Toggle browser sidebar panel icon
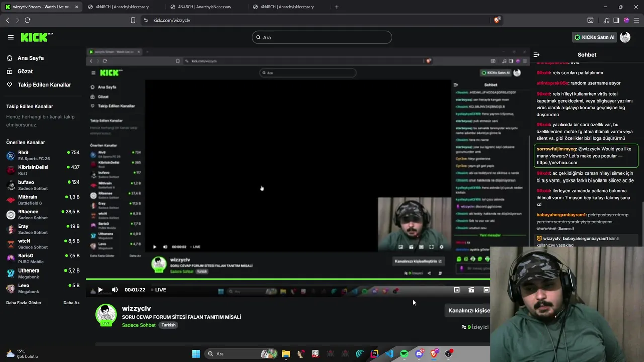The image size is (644, 362). point(616,20)
